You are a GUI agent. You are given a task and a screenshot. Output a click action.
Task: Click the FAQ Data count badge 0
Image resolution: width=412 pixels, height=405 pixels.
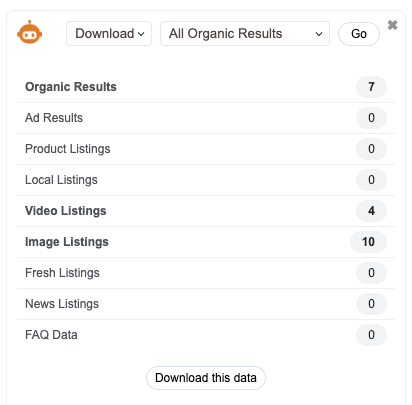tap(371, 335)
